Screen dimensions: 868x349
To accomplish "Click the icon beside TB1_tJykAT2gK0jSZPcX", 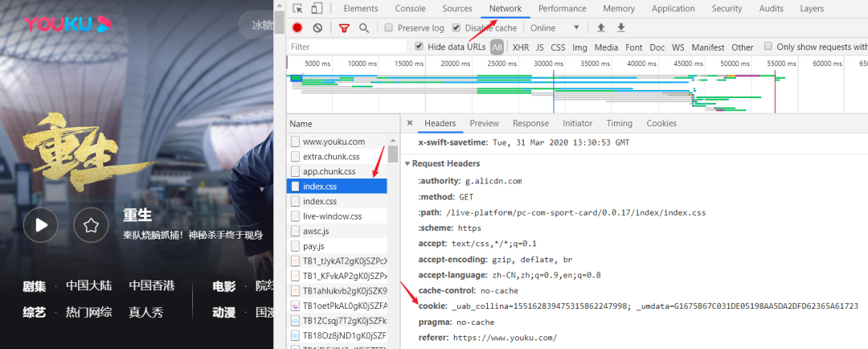I will (x=295, y=261).
